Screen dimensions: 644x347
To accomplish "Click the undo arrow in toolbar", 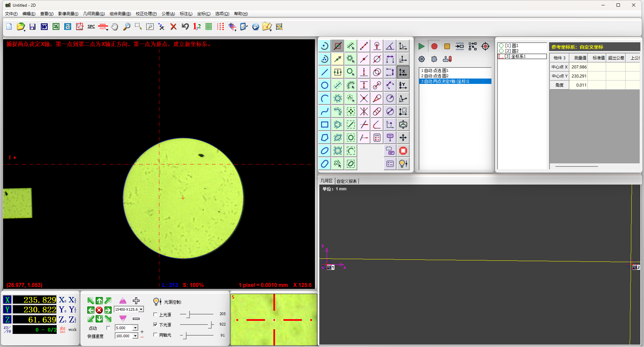I will click(x=185, y=27).
